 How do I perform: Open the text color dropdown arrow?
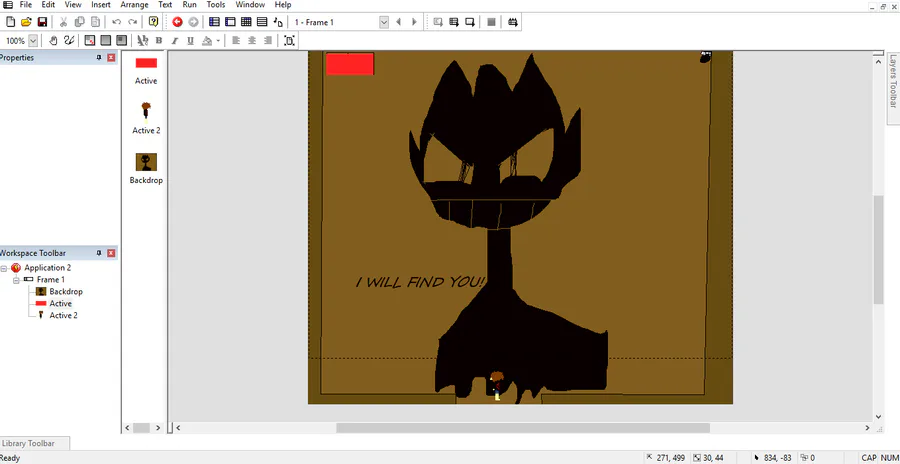point(218,40)
